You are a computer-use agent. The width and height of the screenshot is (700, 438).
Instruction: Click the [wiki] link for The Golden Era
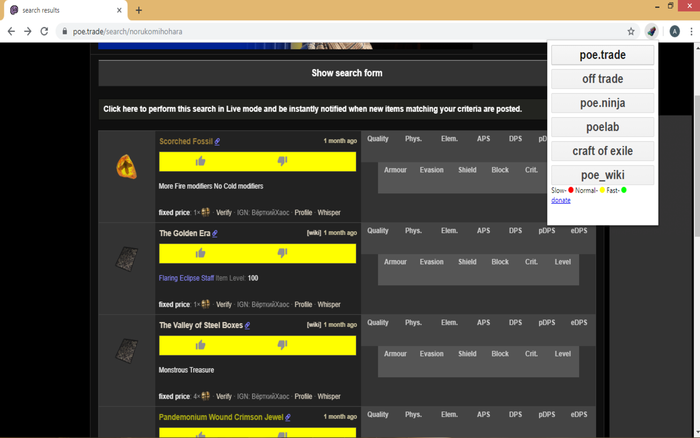click(x=314, y=233)
